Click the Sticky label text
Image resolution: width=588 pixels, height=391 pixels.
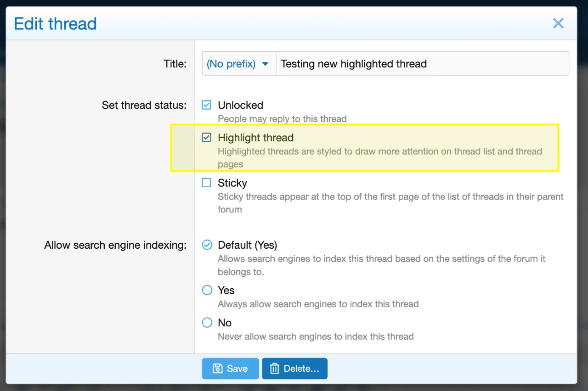click(232, 183)
